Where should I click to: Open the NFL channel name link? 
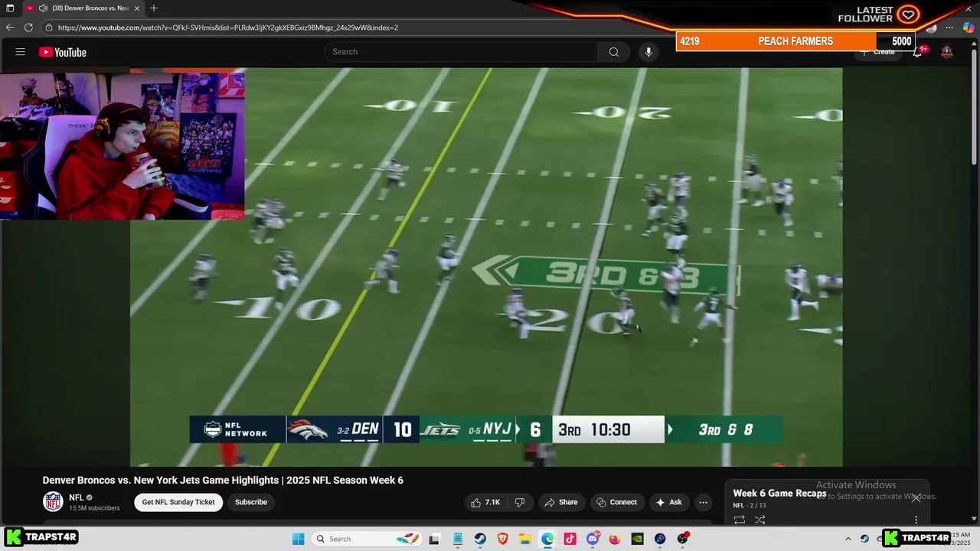[x=77, y=497]
